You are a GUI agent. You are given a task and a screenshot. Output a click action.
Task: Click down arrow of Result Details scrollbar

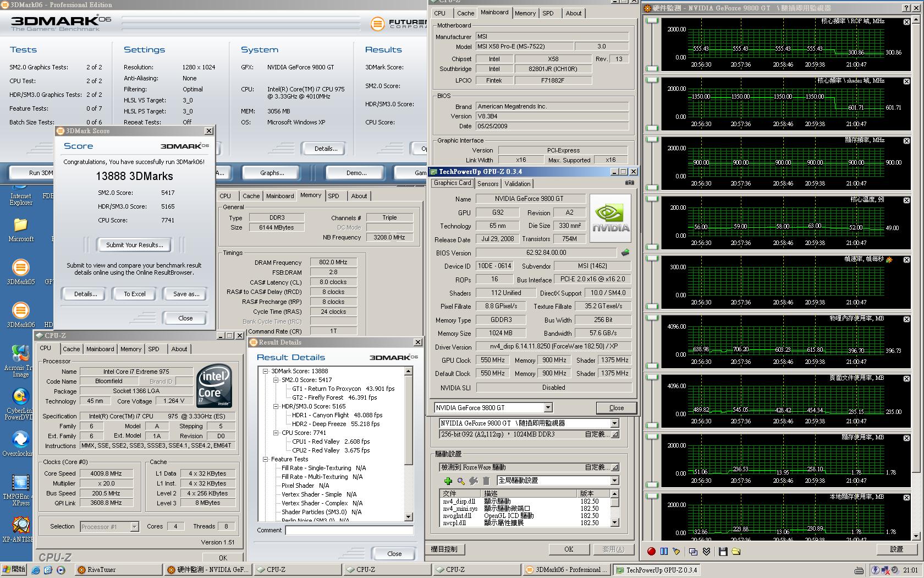(408, 517)
